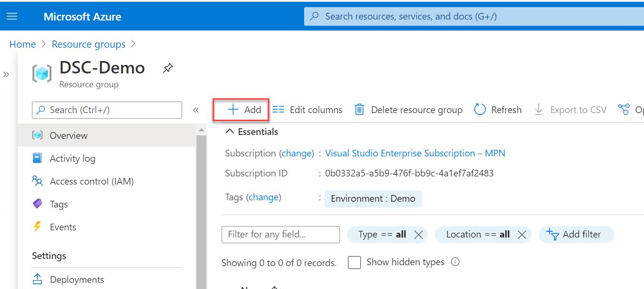Open the Location == all filter
Screen dimensions: 644x289
click(478, 235)
